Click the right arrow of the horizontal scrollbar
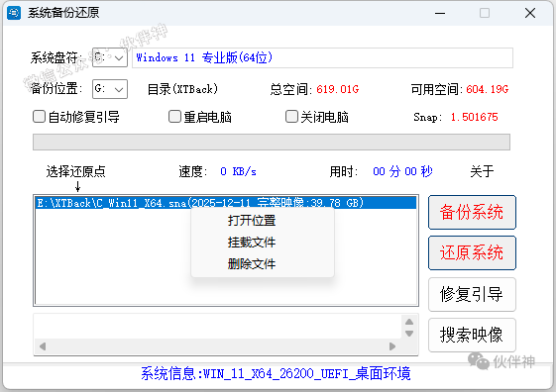Image resolution: width=556 pixels, height=392 pixels. tap(392, 346)
